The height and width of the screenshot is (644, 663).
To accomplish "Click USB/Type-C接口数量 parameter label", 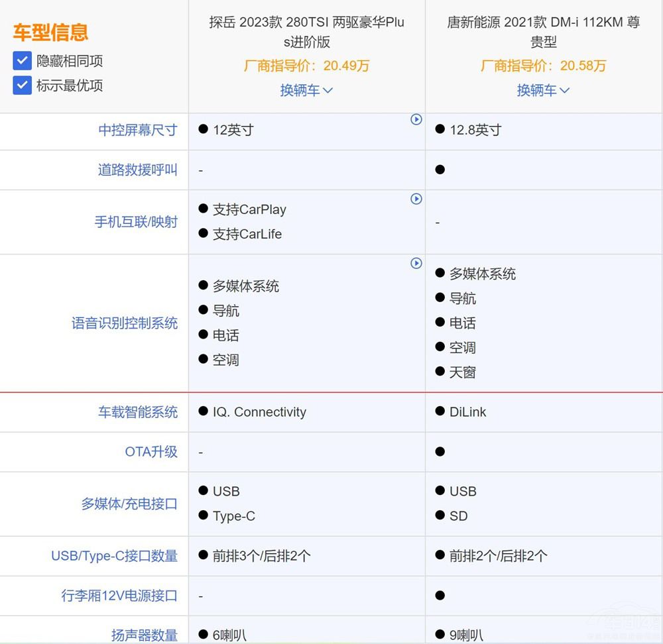I will [x=115, y=556].
